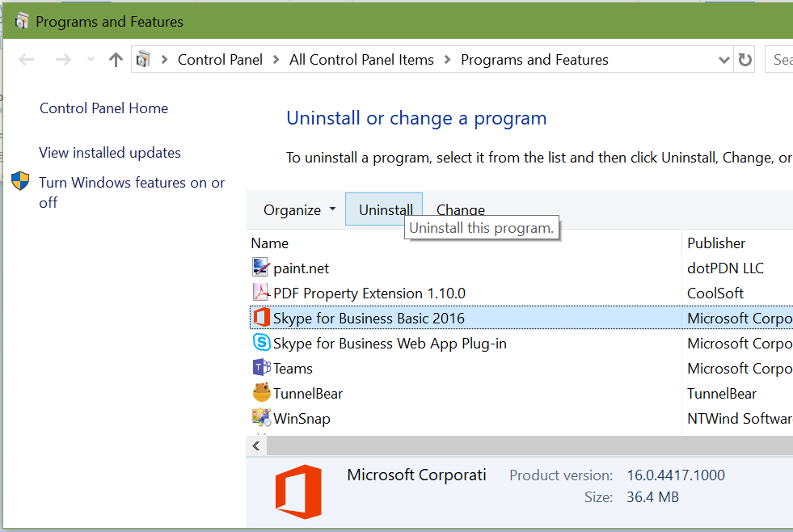Click the Skype for Business Basic Office icon
The image size is (793, 532).
pyautogui.click(x=261, y=317)
